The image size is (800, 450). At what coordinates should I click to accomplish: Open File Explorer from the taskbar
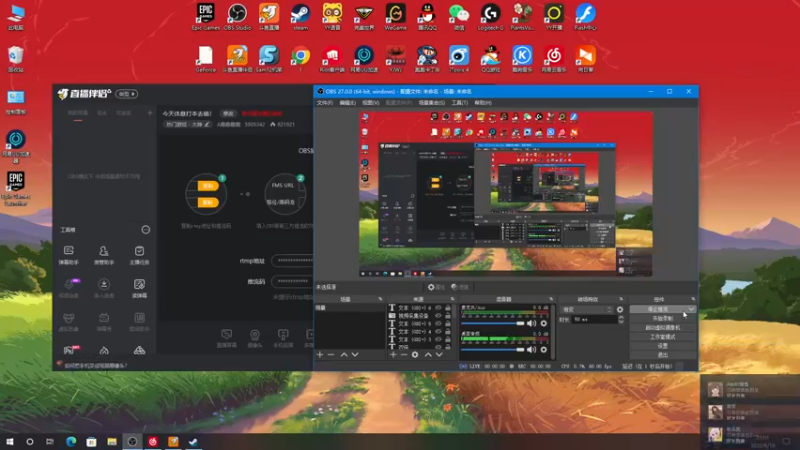pyautogui.click(x=112, y=441)
